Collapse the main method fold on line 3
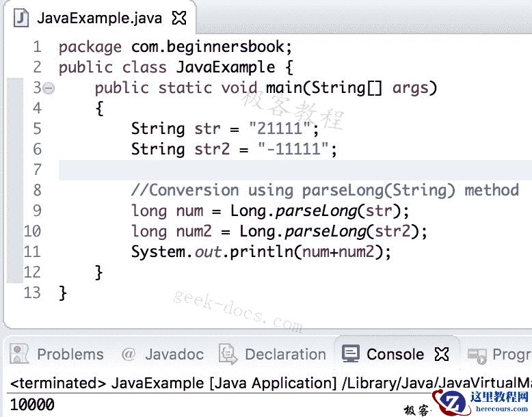This screenshot has height=417, width=532. point(49,88)
